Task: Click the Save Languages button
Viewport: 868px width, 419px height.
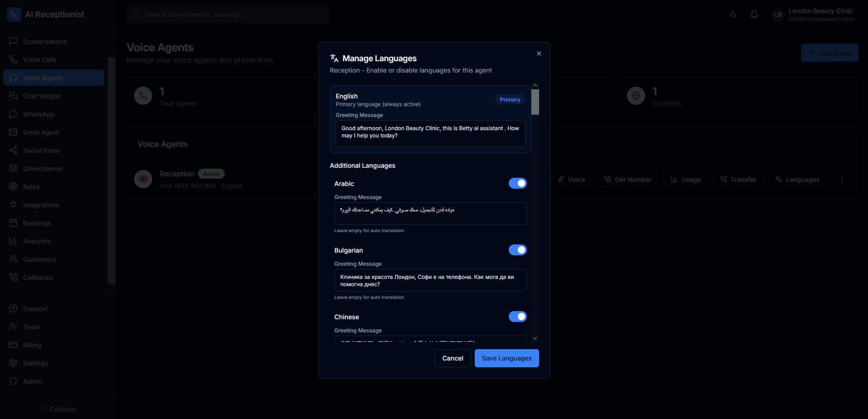Action: click(x=506, y=358)
